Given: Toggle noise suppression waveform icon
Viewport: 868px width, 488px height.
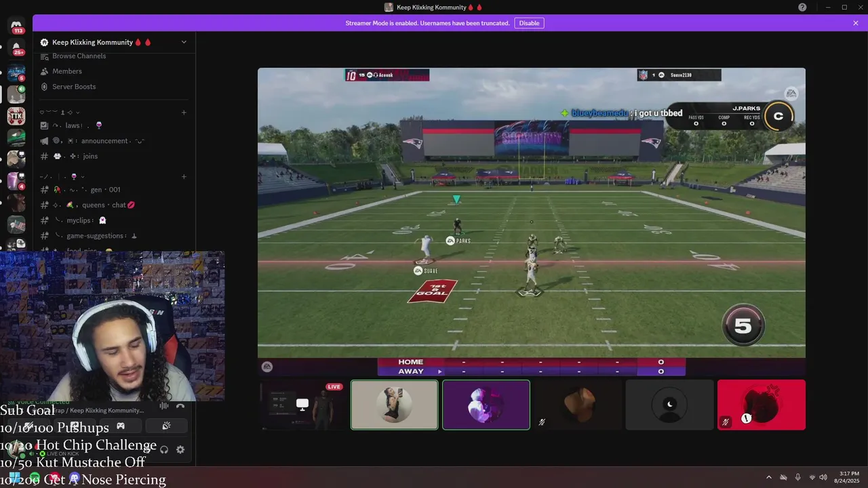Looking at the screenshot, I should pyautogui.click(x=163, y=406).
